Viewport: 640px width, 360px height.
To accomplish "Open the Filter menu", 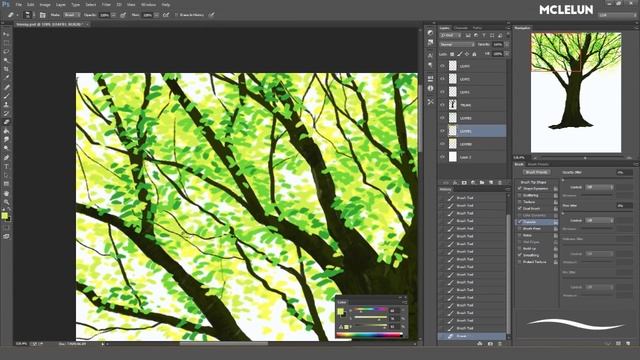I will 106,5.
